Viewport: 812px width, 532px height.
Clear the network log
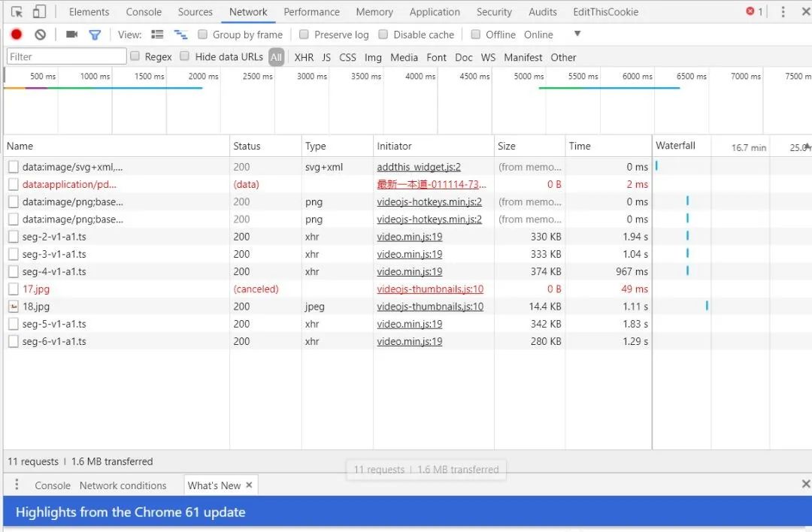[40, 35]
